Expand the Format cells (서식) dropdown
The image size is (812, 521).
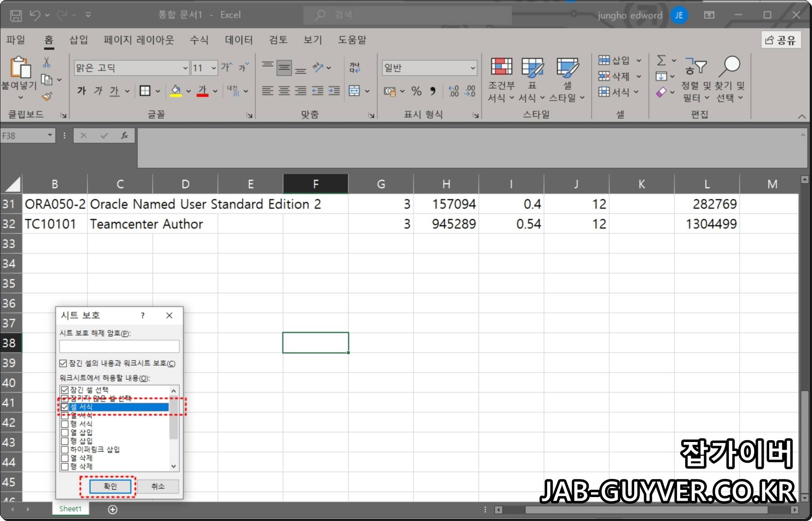click(x=636, y=92)
